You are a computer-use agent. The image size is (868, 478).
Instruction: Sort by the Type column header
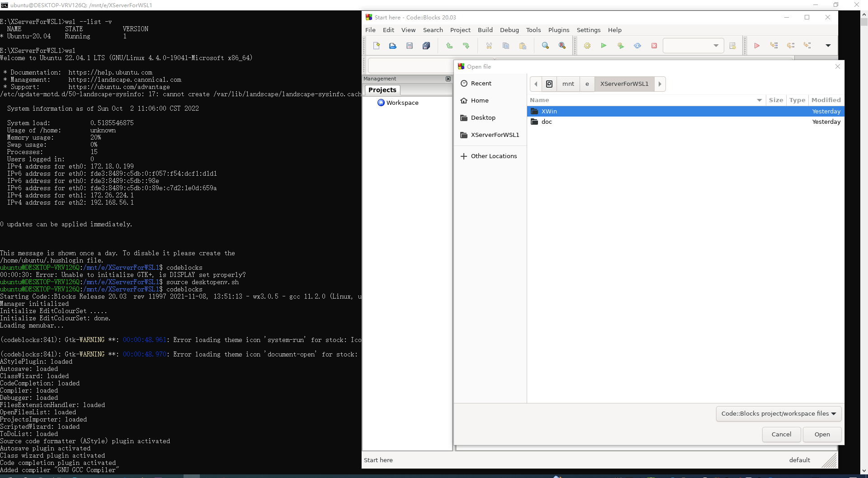click(797, 100)
